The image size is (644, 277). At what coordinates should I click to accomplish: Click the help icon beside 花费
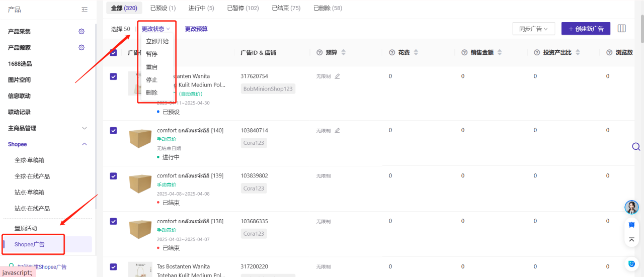(x=392, y=53)
